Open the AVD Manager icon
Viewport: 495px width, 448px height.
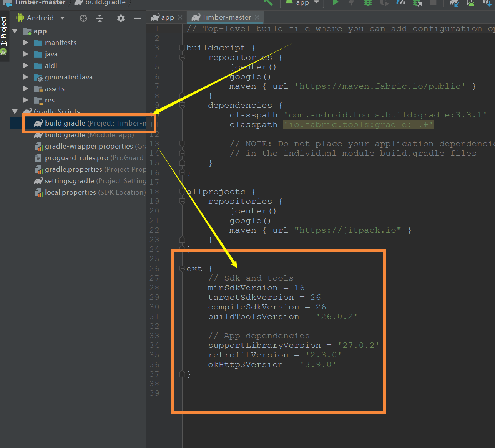[470, 3]
